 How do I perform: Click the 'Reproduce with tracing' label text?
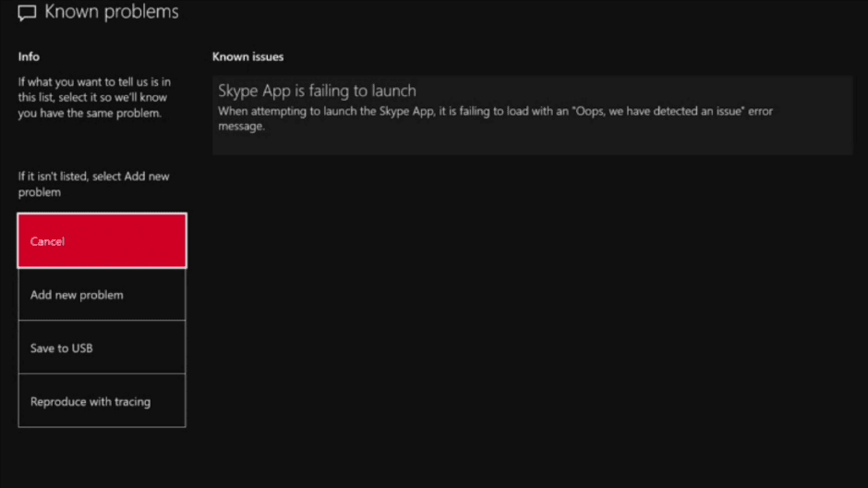pos(90,402)
